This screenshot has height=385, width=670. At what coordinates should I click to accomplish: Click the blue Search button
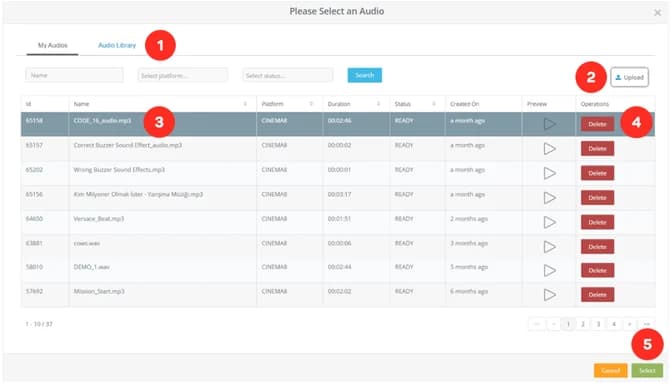coord(364,75)
